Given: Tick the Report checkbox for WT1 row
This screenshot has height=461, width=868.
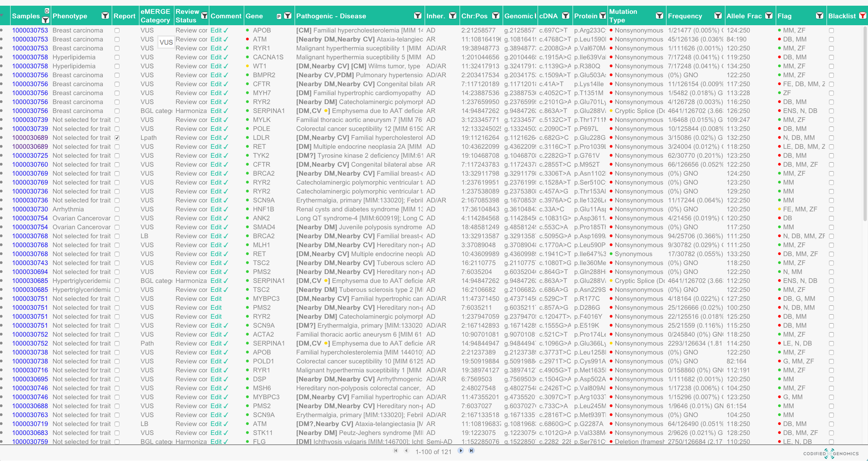Looking at the screenshot, I should coord(117,66).
